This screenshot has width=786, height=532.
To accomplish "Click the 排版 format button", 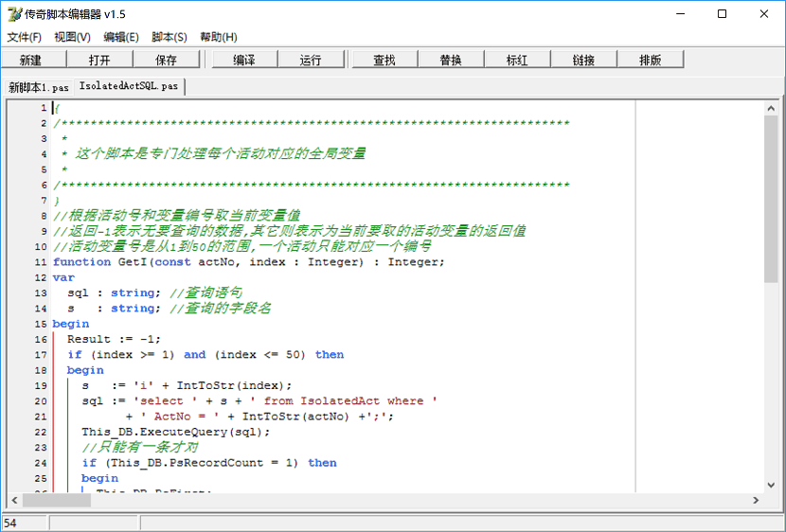I will pos(650,60).
